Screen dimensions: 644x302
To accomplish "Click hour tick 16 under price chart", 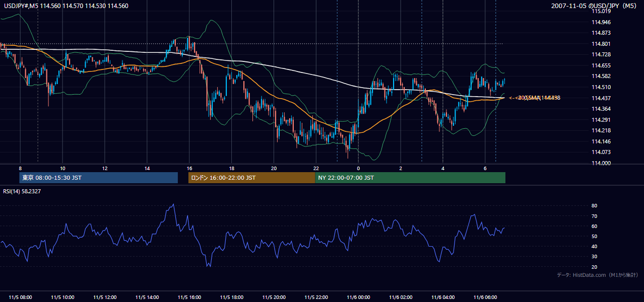I will click(x=189, y=168).
